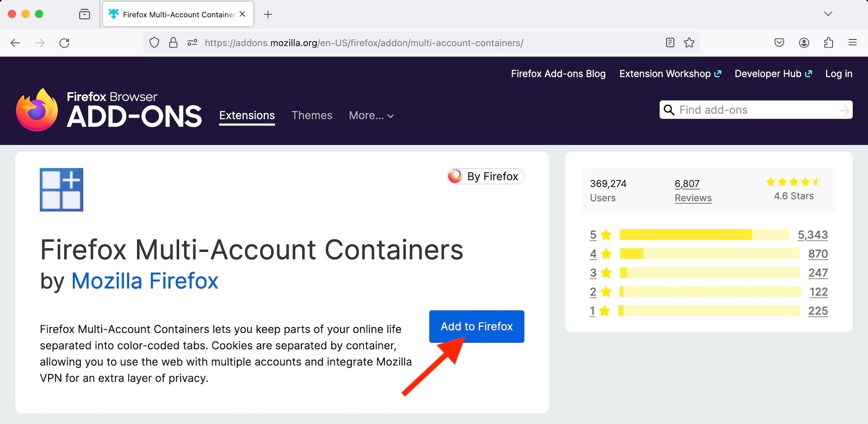Viewport: 868px width, 424px height.
Task: Click the Add to Firefox button
Action: [476, 326]
